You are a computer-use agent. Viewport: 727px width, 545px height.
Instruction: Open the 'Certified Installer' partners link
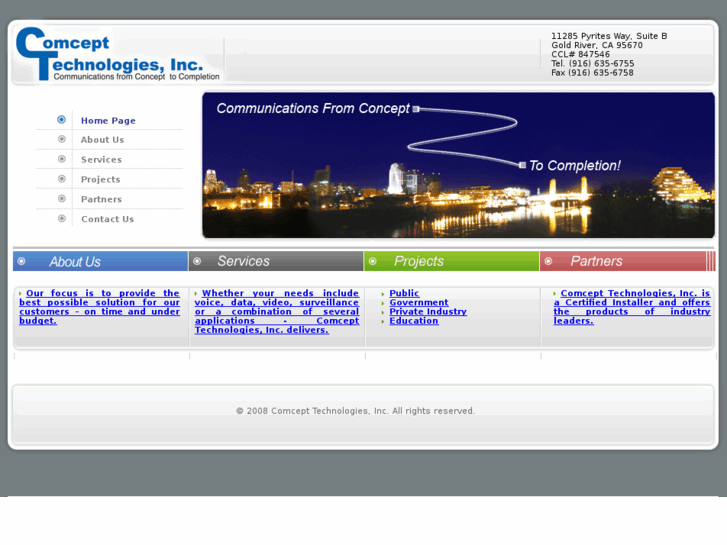[x=632, y=307]
